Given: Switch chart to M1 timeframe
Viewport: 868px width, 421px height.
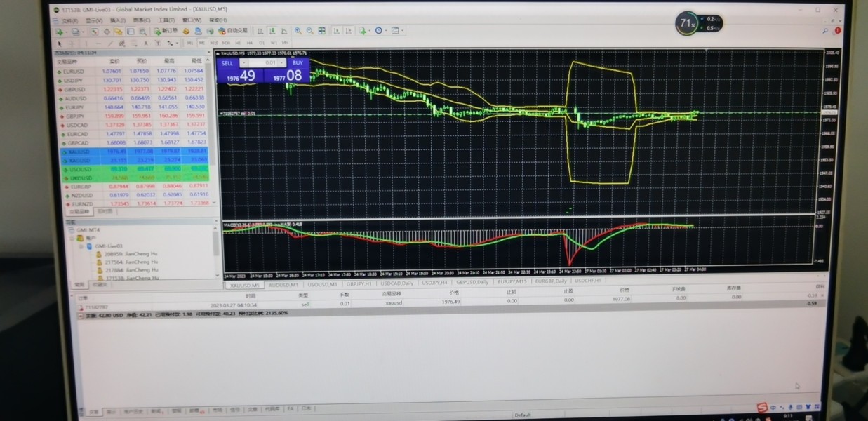Looking at the screenshot, I should 190,43.
